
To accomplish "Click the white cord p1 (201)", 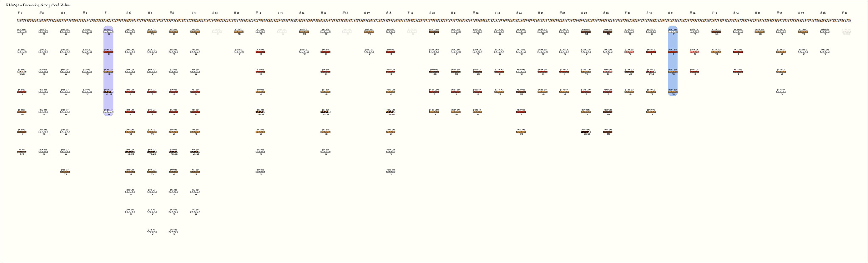I will (22, 32).
